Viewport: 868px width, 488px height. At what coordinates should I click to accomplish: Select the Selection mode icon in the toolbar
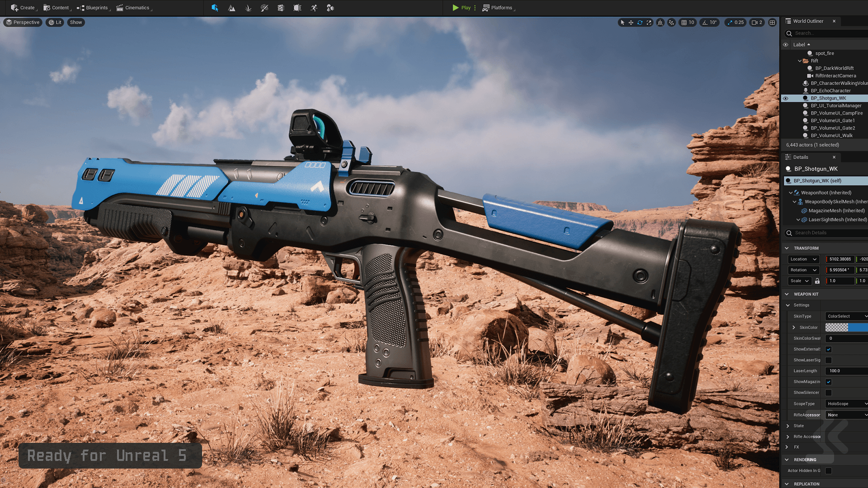215,8
